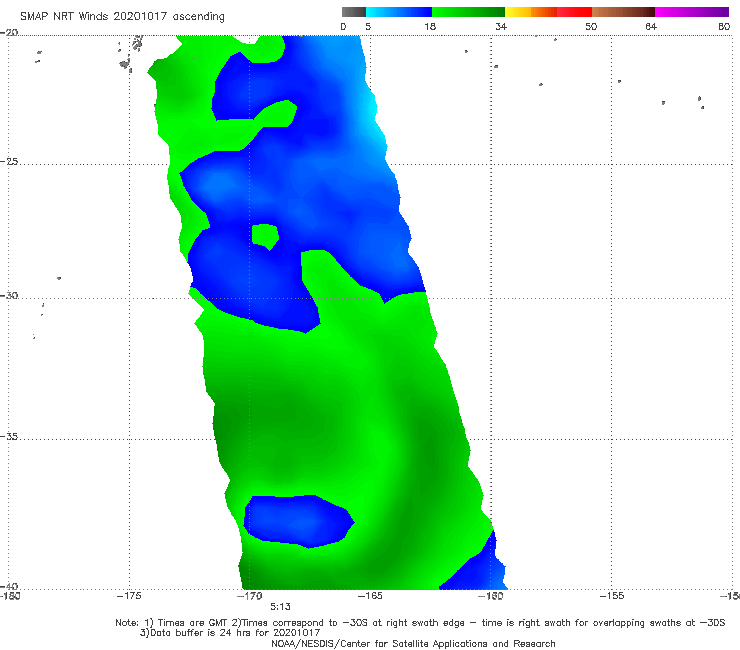Click the color bar label '5'
This screenshot has height=650, width=740.
368,27
